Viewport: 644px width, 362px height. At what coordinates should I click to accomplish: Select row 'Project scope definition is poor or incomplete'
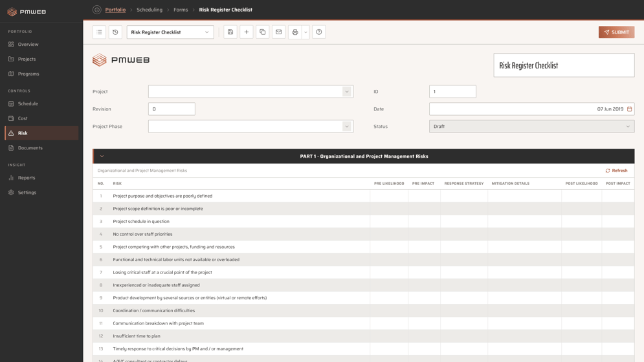tap(364, 209)
